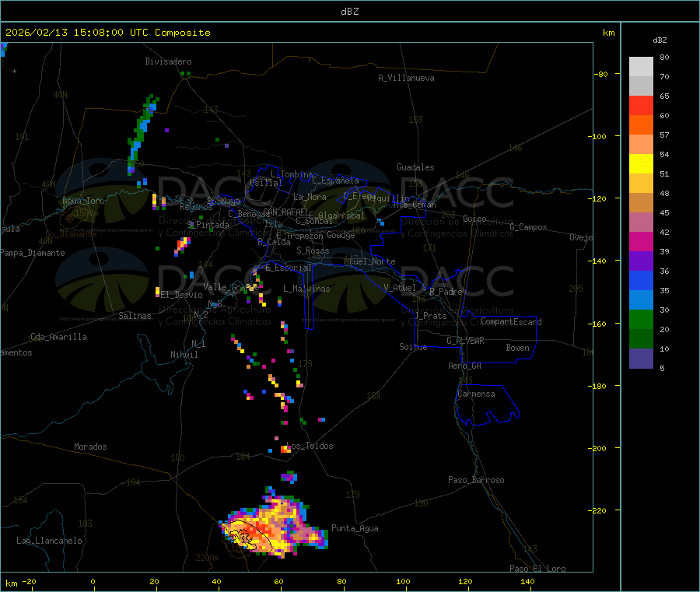Select the orange 60 dBZ legend swatch
This screenshot has height=592, width=700.
(x=641, y=125)
